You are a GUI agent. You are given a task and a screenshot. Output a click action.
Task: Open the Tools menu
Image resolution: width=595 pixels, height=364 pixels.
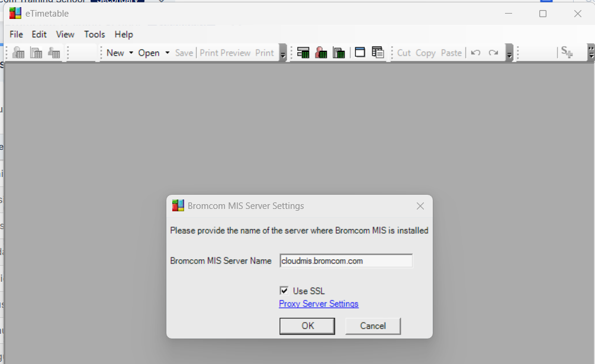(94, 34)
